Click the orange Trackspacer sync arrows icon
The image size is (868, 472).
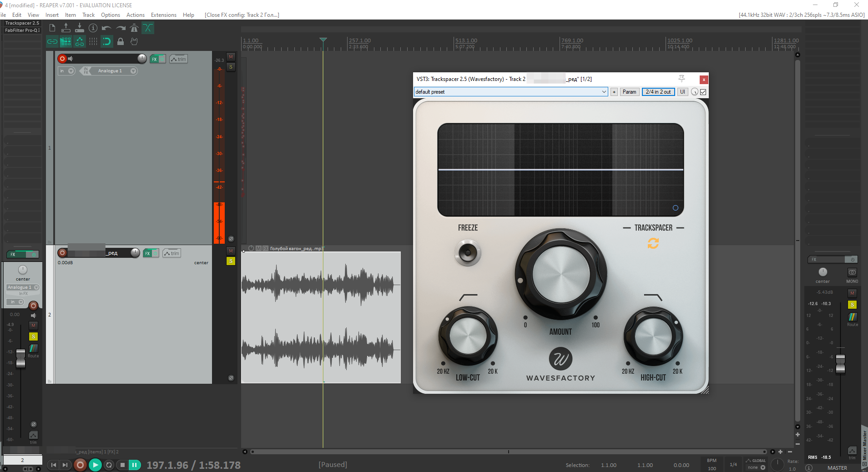click(x=653, y=244)
